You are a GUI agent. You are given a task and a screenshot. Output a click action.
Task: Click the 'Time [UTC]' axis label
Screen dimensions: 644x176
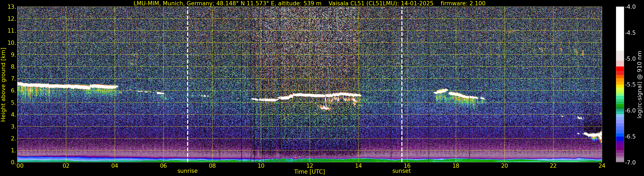(310, 172)
